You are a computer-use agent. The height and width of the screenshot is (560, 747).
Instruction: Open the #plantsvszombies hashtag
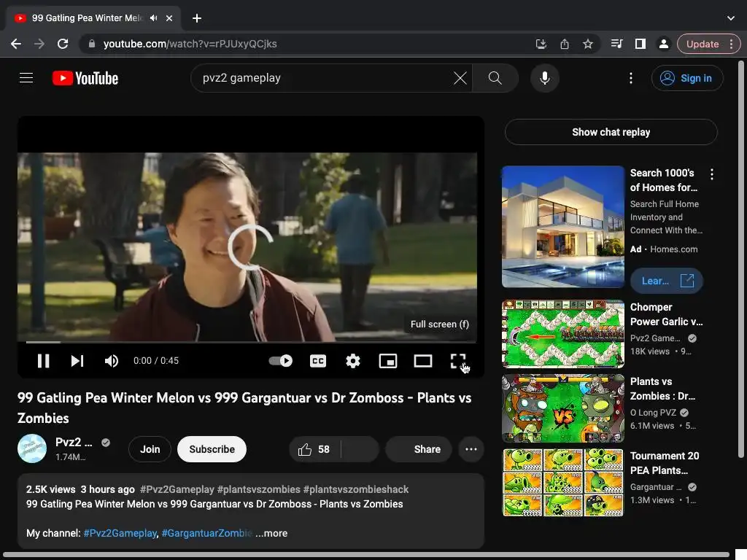click(x=259, y=489)
